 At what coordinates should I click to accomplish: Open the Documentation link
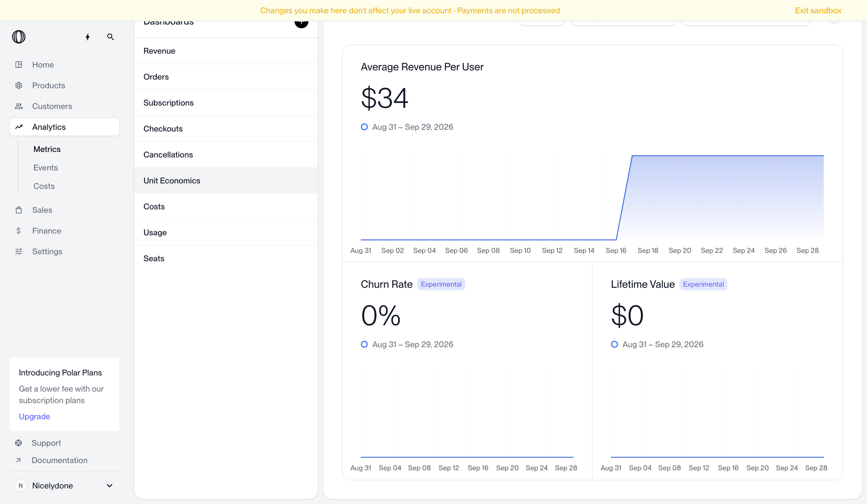point(60,460)
